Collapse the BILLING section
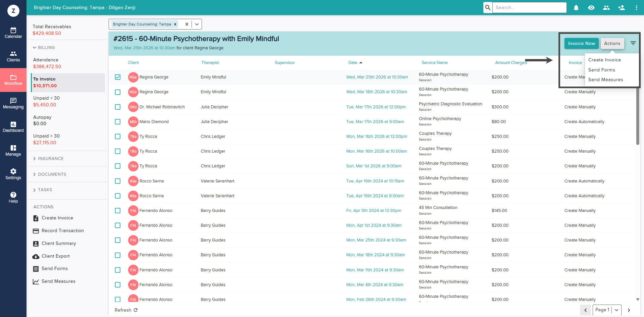This screenshot has width=644, height=317. 44,48
